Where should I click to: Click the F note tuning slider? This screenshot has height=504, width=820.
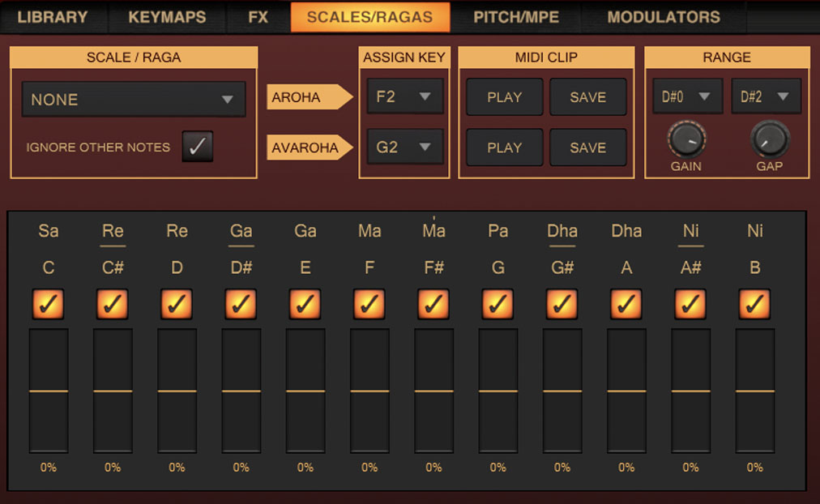coord(369,391)
